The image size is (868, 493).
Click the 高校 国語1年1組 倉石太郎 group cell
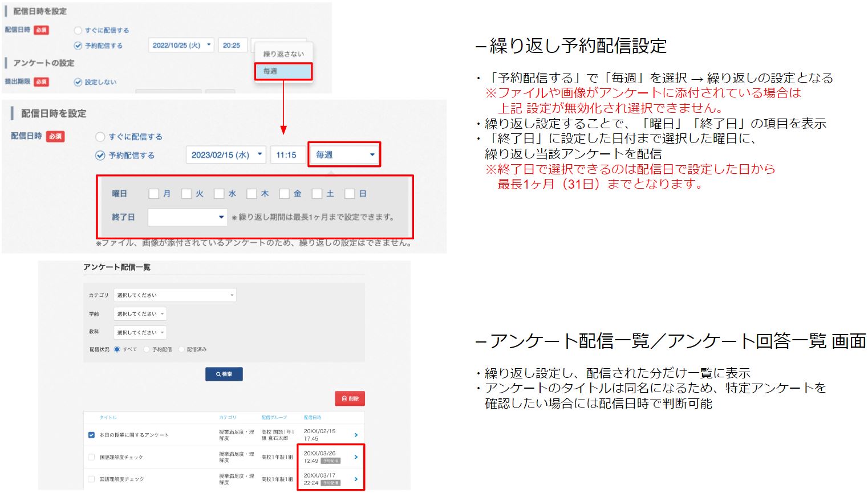[278, 435]
